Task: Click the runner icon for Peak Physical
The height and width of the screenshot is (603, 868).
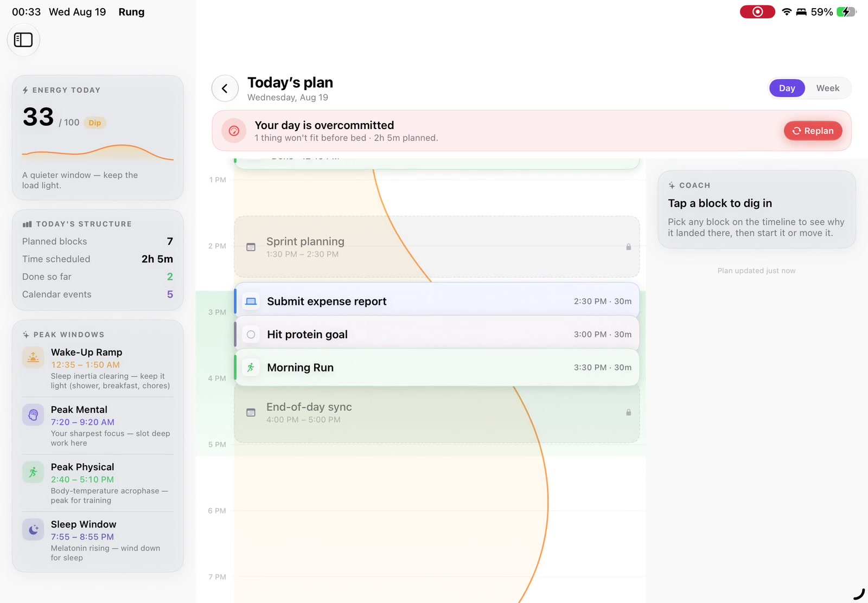Action: [x=33, y=472]
